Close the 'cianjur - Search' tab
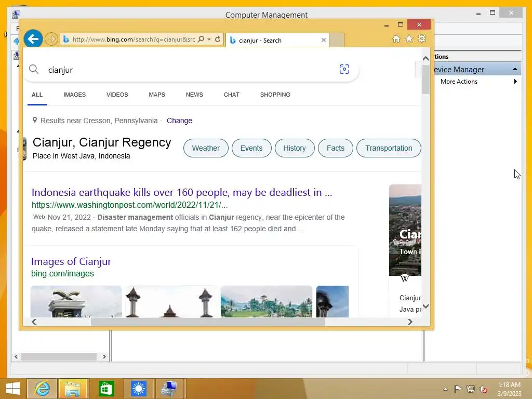 click(323, 40)
